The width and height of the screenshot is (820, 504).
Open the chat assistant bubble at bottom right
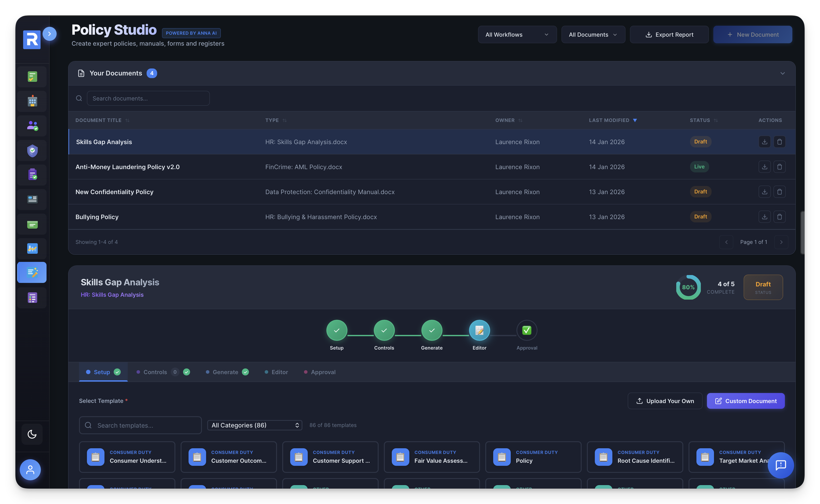click(x=781, y=465)
